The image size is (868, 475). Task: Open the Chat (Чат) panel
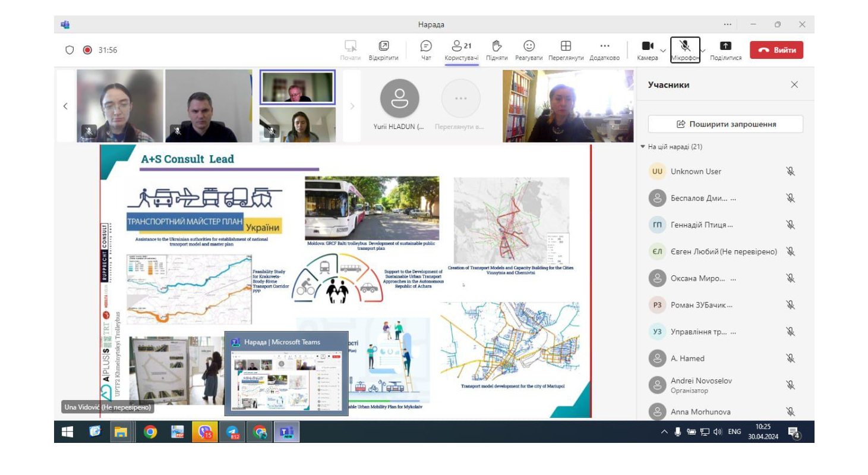tap(426, 50)
